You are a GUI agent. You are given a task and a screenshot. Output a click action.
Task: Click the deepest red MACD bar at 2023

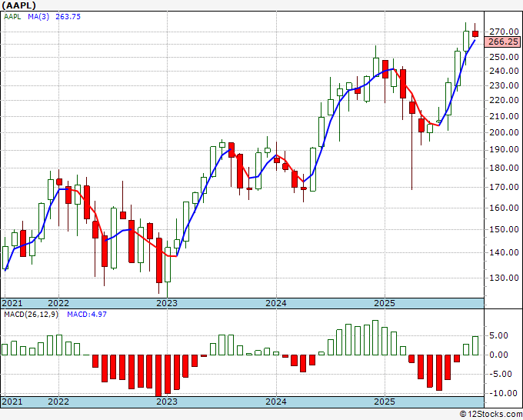[158, 375]
